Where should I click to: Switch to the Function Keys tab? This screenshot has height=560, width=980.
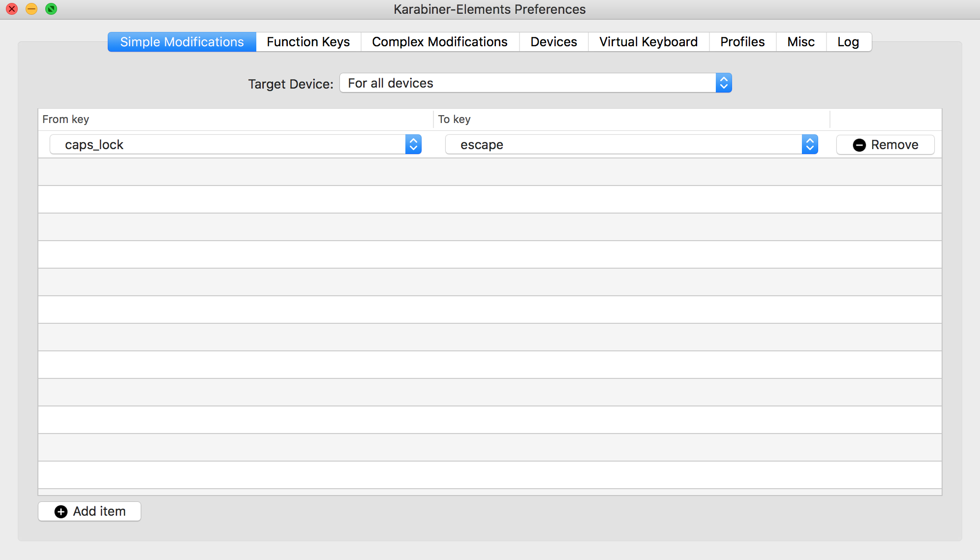tap(308, 42)
